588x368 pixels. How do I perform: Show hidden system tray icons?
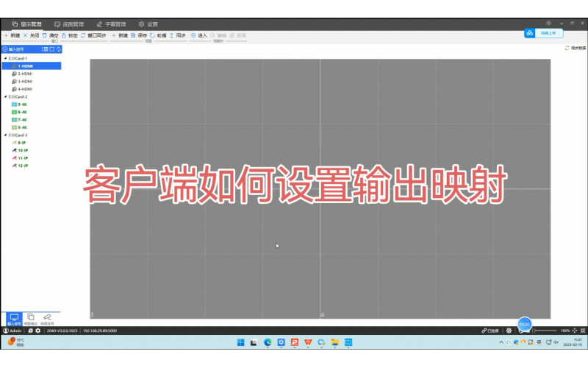[501, 342]
